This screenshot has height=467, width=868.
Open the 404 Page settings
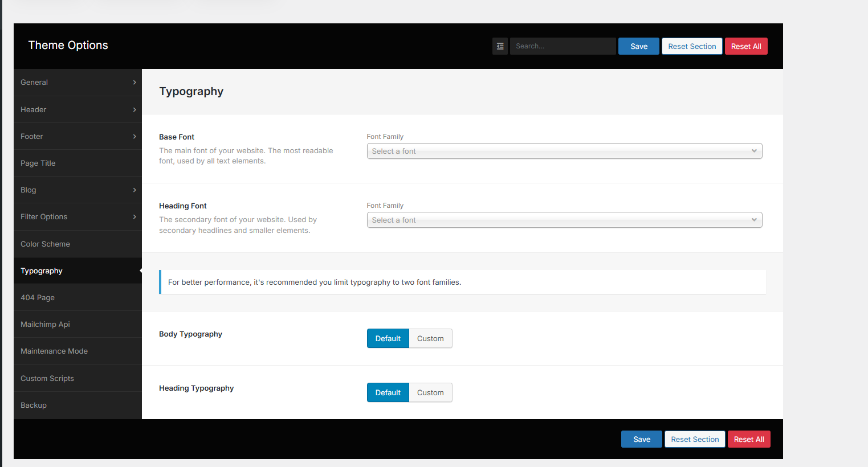pyautogui.click(x=38, y=298)
